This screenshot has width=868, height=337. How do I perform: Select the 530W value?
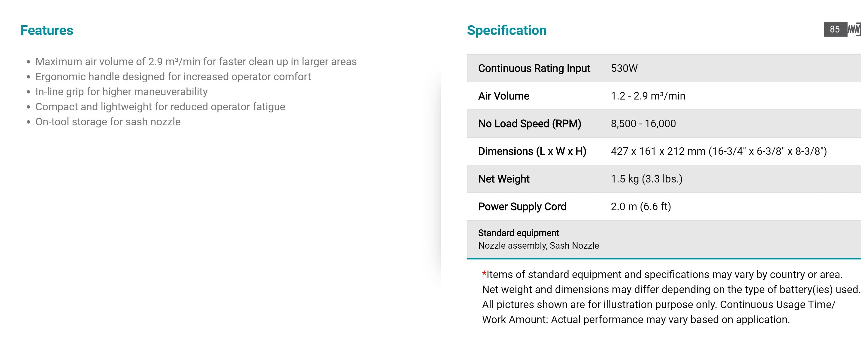pos(624,69)
